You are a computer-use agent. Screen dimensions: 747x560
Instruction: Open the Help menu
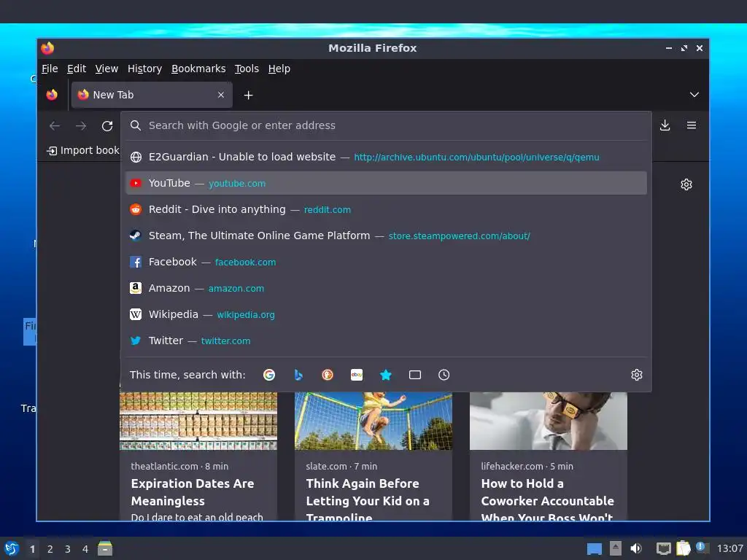click(x=279, y=69)
